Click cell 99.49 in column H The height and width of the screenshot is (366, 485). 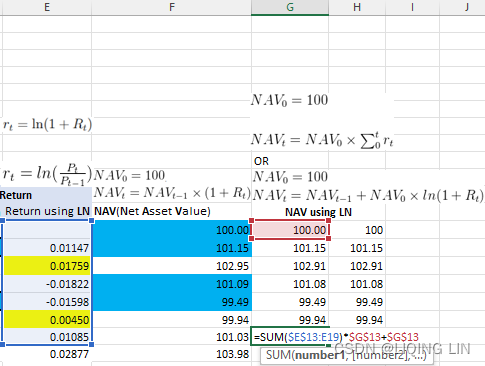click(357, 302)
